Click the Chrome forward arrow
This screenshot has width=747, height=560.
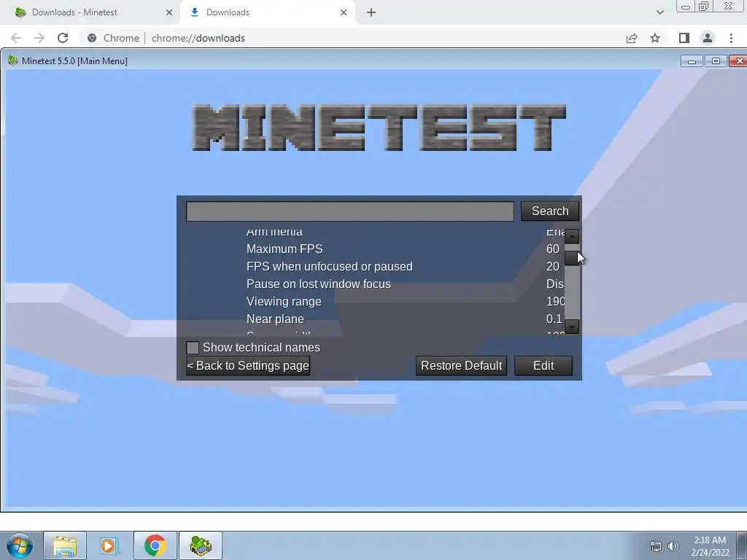[x=39, y=38]
